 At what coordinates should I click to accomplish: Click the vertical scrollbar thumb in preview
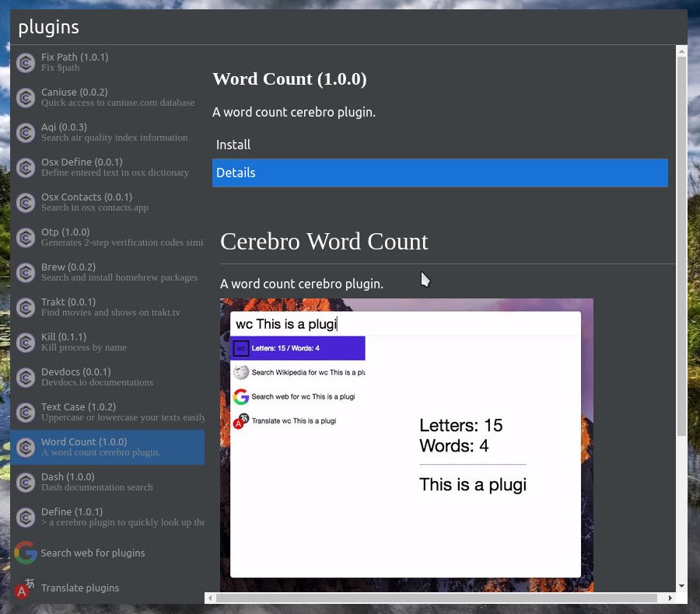click(681, 246)
